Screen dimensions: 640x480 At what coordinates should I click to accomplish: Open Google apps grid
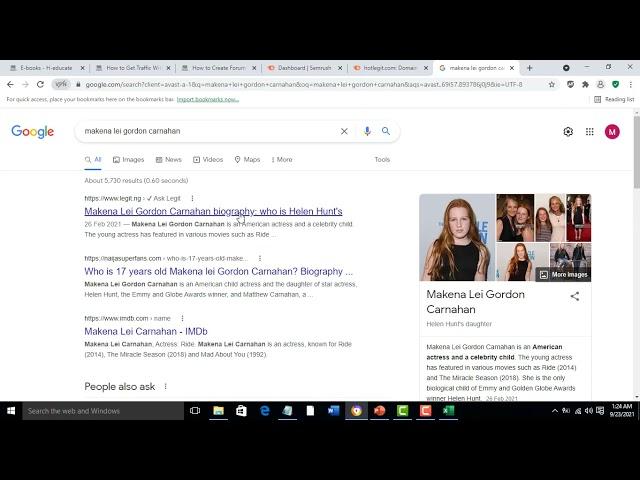click(589, 131)
